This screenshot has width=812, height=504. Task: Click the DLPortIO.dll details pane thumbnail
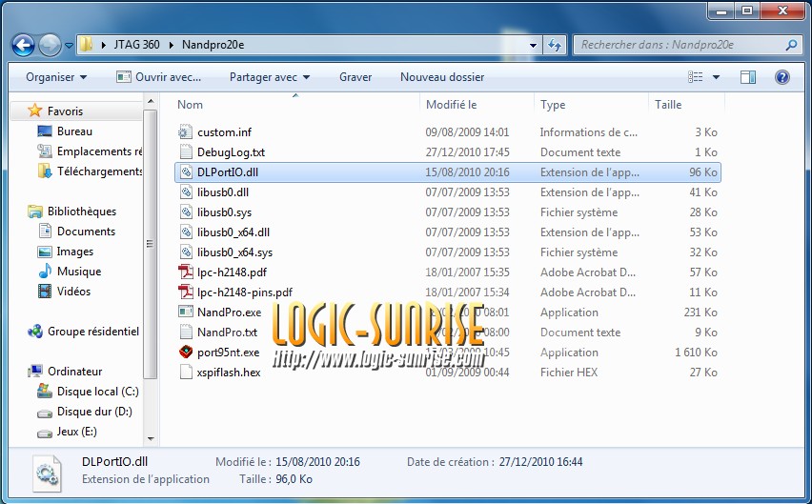[x=47, y=474]
